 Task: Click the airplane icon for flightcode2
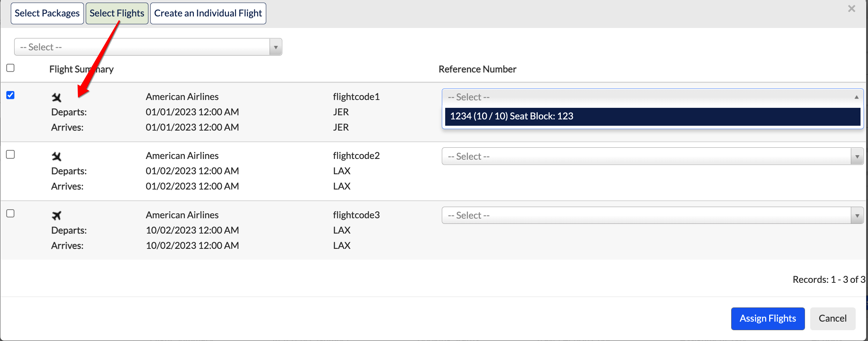click(x=56, y=156)
